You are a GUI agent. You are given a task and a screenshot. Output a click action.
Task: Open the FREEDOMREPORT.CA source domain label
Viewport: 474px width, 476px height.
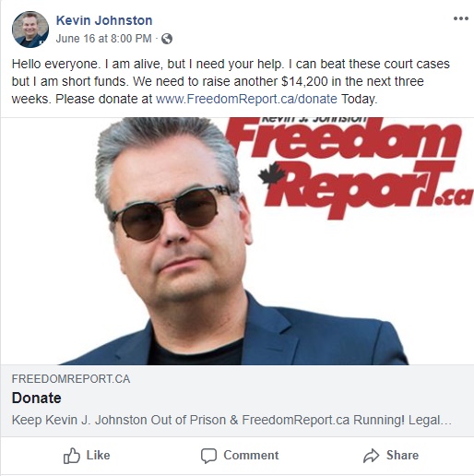(71, 379)
